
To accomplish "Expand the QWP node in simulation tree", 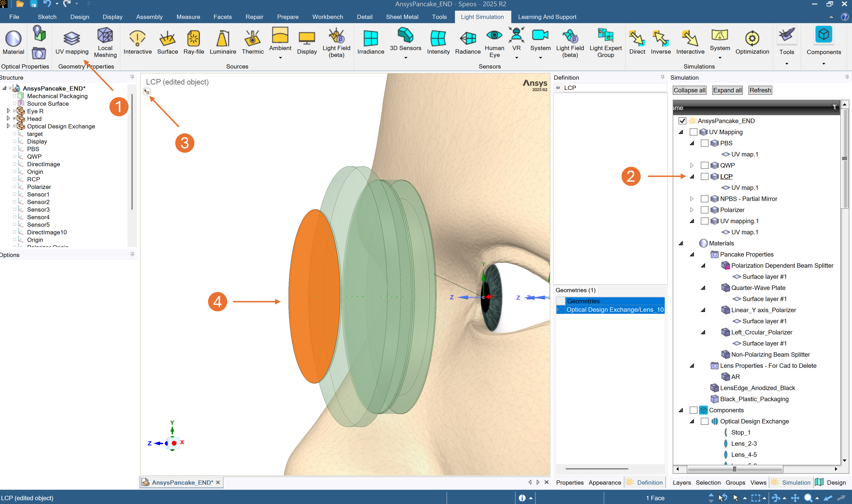I will (x=692, y=165).
